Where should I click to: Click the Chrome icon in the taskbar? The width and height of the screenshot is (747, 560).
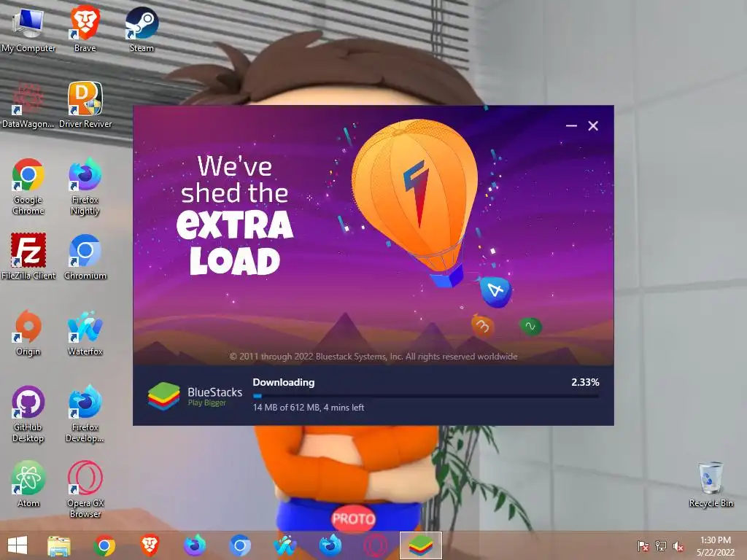click(104, 545)
